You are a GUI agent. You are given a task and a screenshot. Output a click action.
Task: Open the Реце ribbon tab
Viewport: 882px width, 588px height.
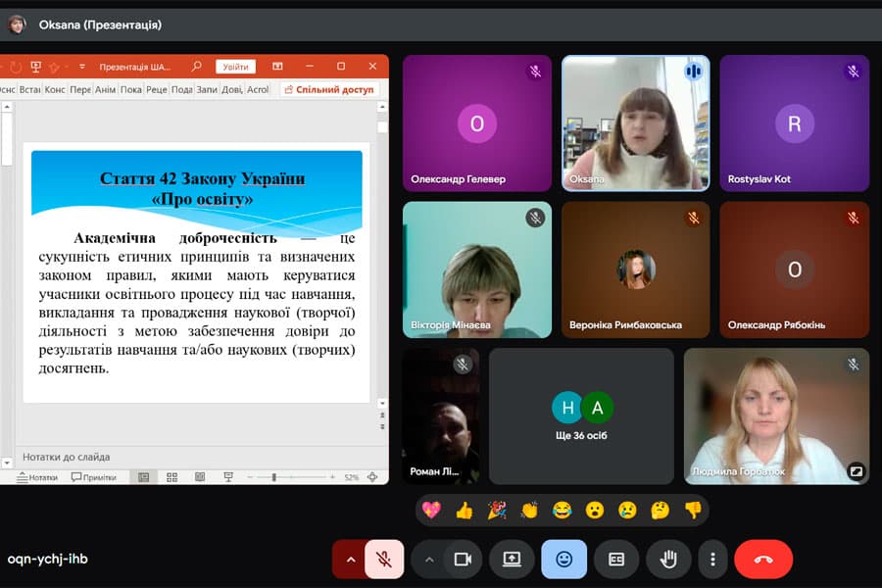click(157, 89)
